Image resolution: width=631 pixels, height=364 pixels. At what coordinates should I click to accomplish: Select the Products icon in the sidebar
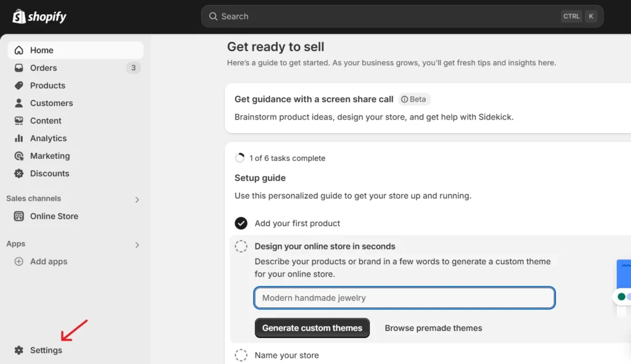pos(19,85)
